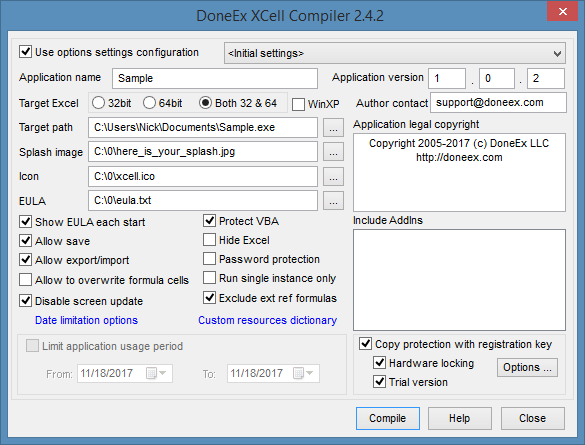Click the major version number field

point(447,78)
